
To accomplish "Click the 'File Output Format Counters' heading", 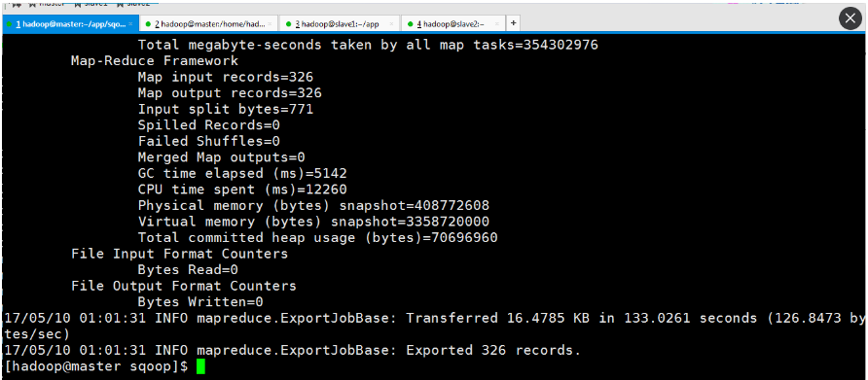I will 184,286.
